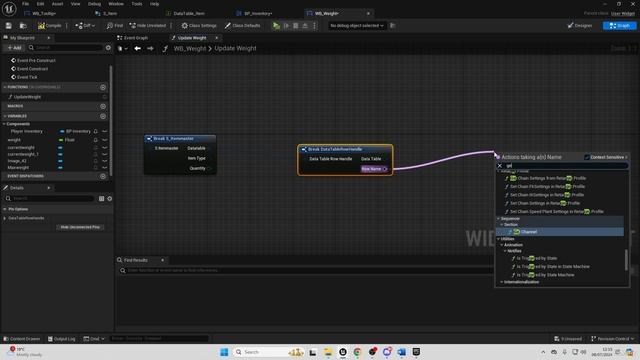Switch to the BP_Inventory tab
This screenshot has height=360, width=640.
pos(258,13)
